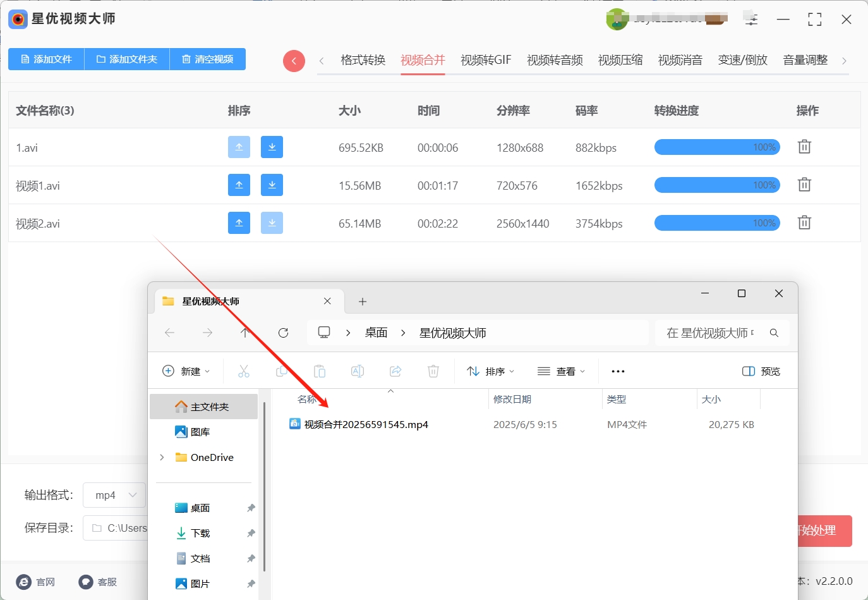Switch to 变速/倒放 tab

click(743, 60)
